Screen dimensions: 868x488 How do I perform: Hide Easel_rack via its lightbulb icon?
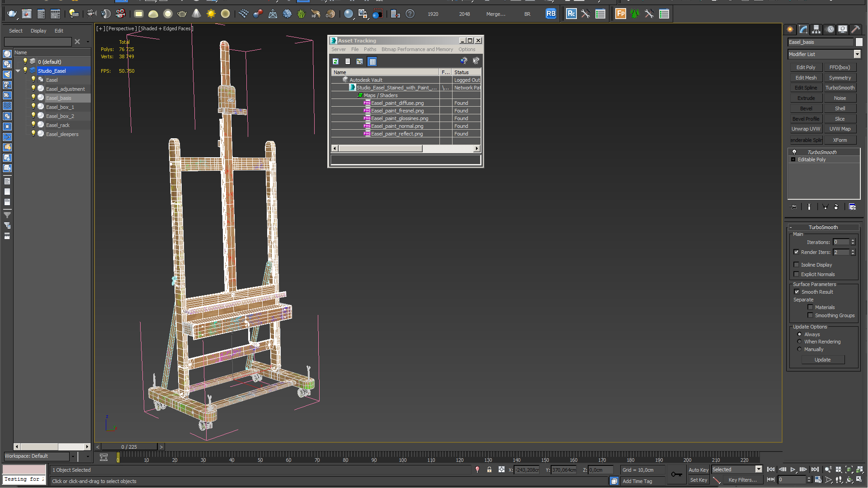click(x=33, y=125)
